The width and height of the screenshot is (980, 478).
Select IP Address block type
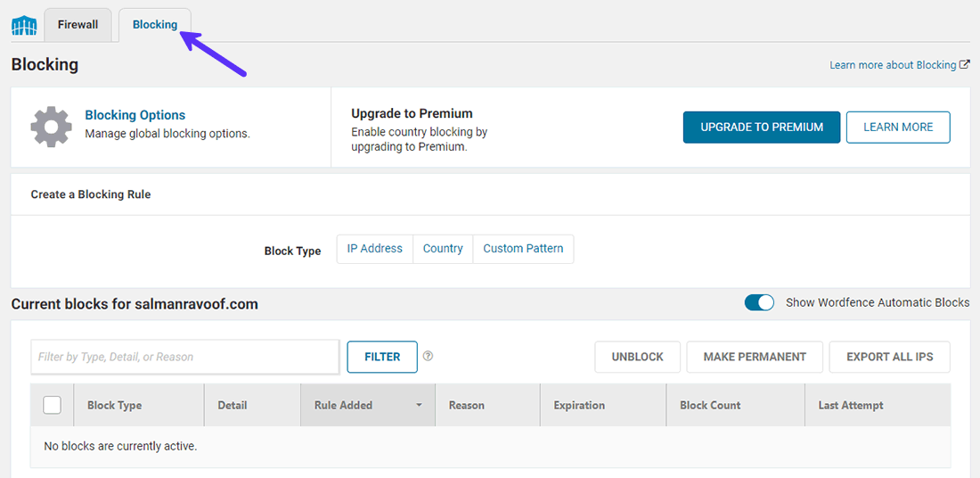coord(374,249)
